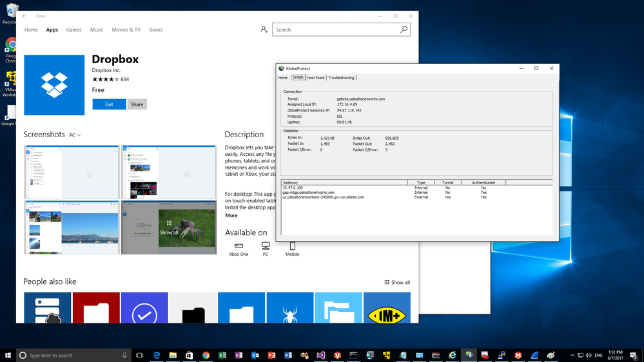Open the Troubleshooting tab in GlobalProtect

[341, 78]
